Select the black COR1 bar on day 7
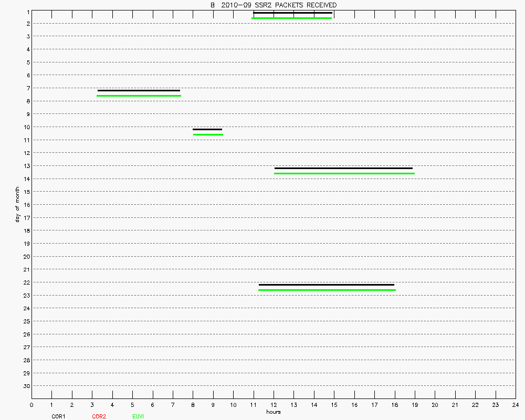 click(139, 90)
